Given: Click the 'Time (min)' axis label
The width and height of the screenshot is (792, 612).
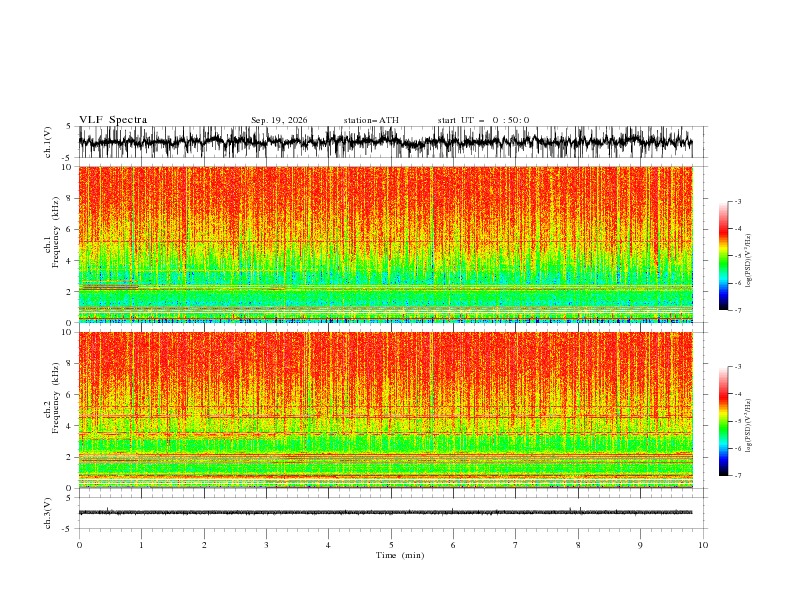Looking at the screenshot, I should coord(400,555).
